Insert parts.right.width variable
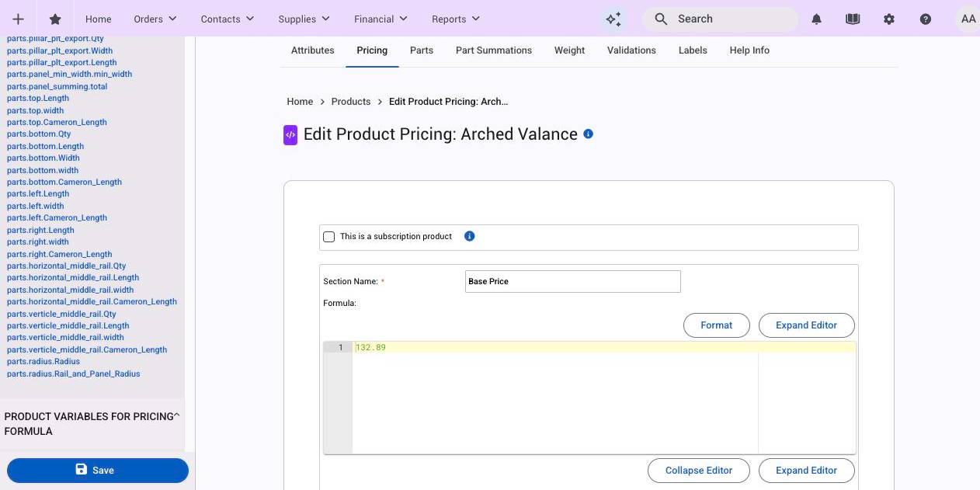The height and width of the screenshot is (490, 980). pyautogui.click(x=38, y=242)
